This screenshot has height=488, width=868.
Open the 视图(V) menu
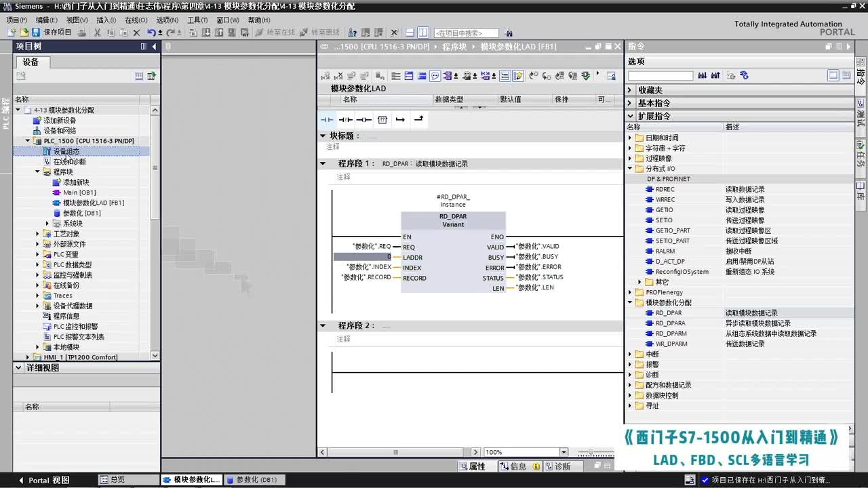[77, 20]
